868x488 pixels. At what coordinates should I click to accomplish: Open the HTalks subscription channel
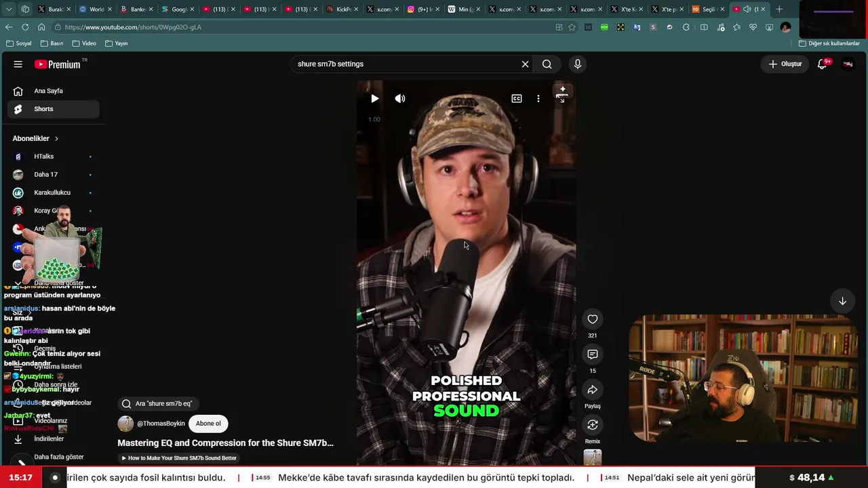click(54, 157)
